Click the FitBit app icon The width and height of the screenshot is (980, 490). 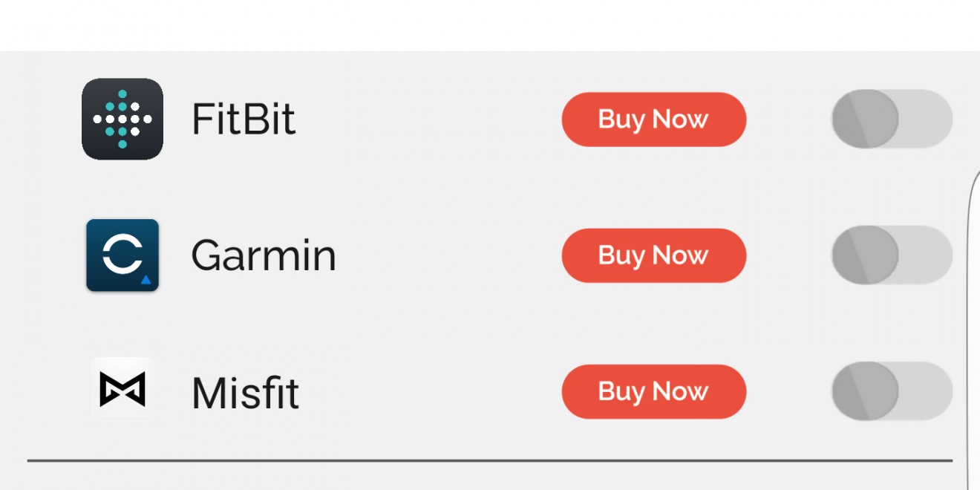(122, 119)
